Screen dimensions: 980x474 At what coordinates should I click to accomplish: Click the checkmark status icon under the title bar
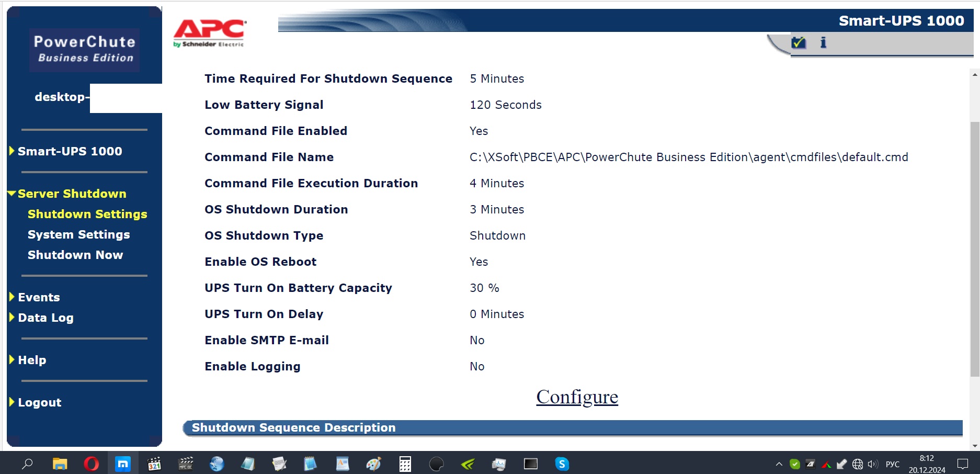pyautogui.click(x=799, y=43)
